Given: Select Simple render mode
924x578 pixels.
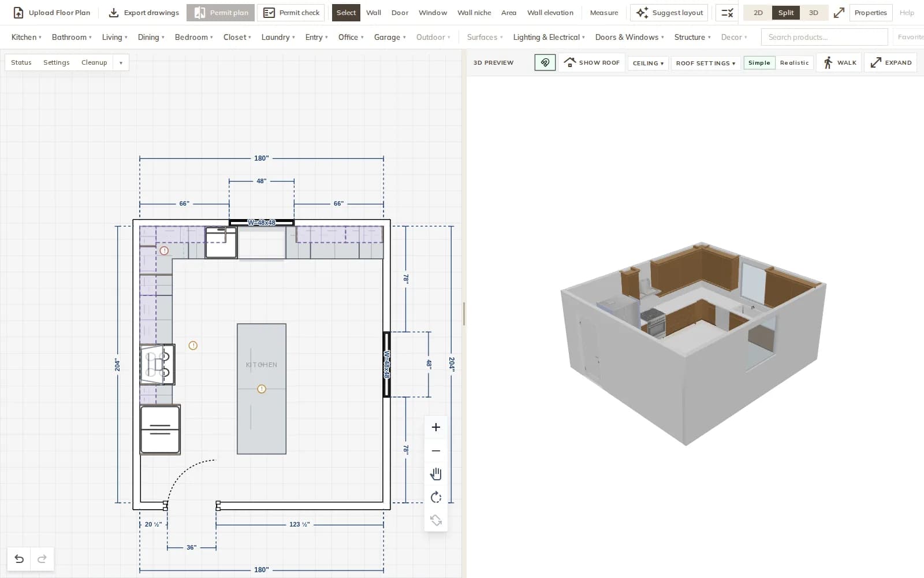Looking at the screenshot, I should 759,62.
